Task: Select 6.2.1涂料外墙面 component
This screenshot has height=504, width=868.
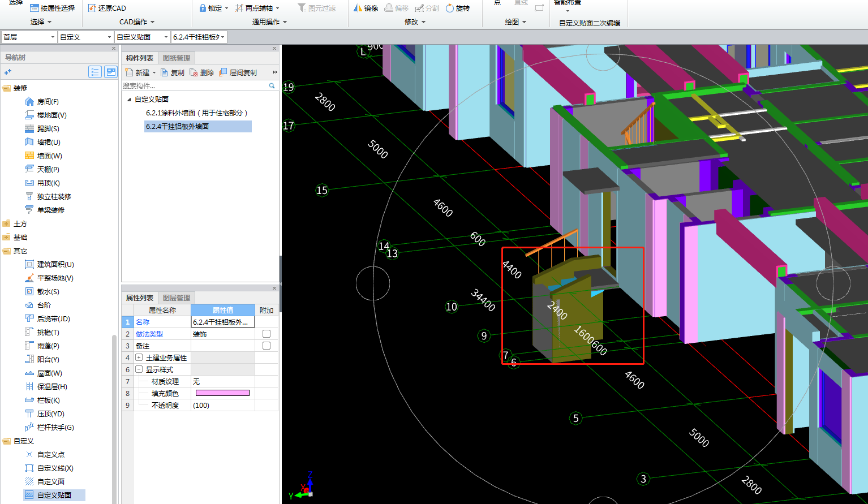Action: pos(196,113)
